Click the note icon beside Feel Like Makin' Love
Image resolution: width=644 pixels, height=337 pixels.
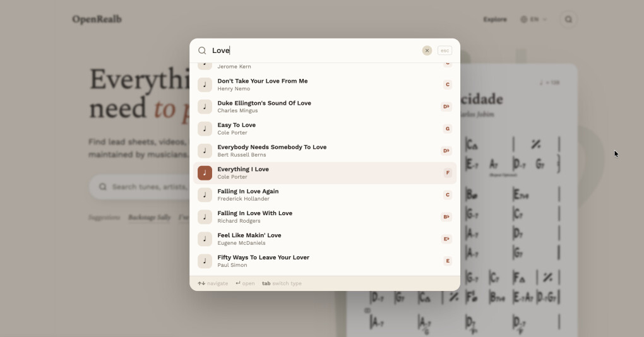(205, 239)
